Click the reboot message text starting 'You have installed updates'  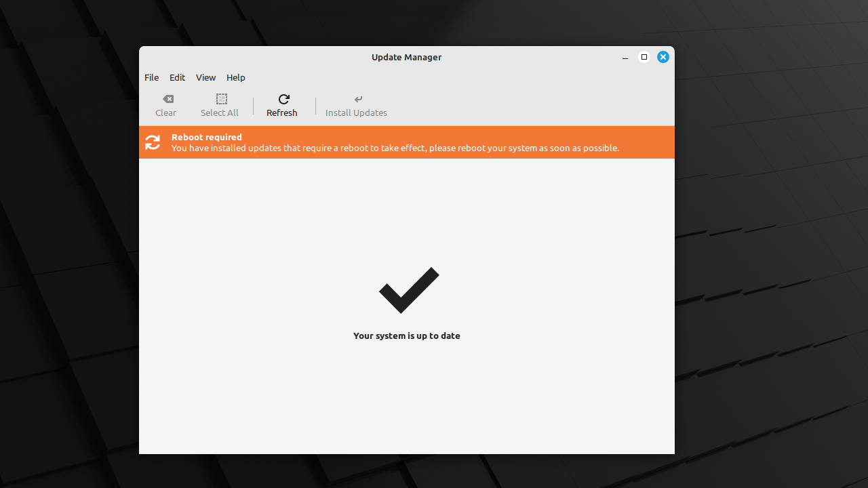coord(395,148)
